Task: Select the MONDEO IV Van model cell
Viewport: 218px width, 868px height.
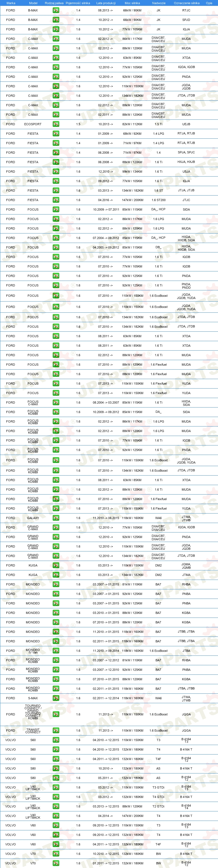Action: click(33, 651)
